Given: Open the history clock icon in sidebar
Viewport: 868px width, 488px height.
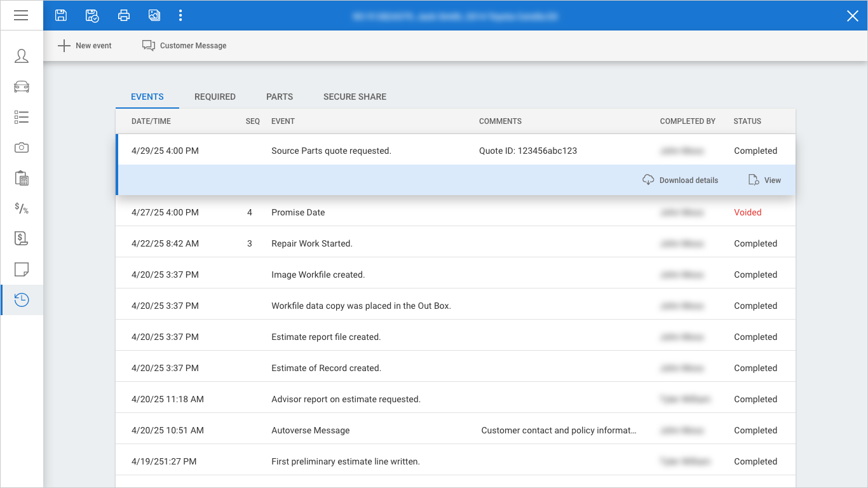Looking at the screenshot, I should click(22, 299).
